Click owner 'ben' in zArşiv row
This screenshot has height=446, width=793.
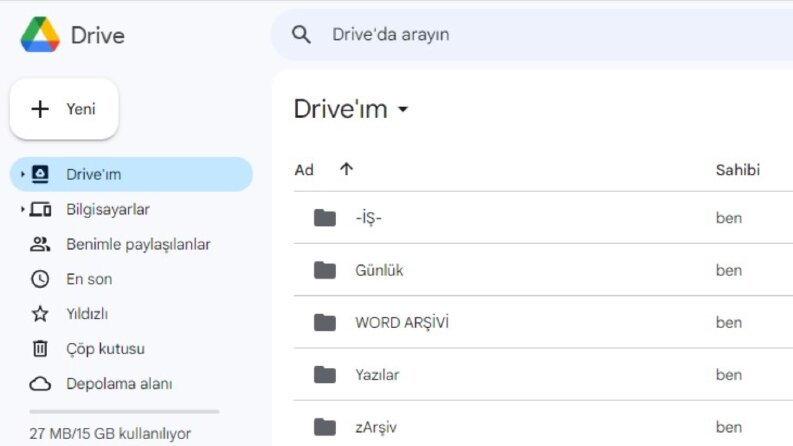729,427
